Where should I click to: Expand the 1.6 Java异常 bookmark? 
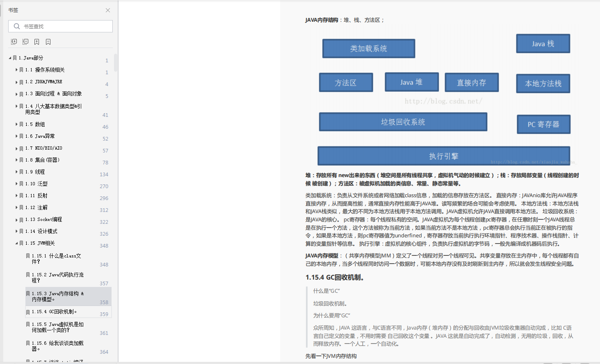click(x=16, y=136)
